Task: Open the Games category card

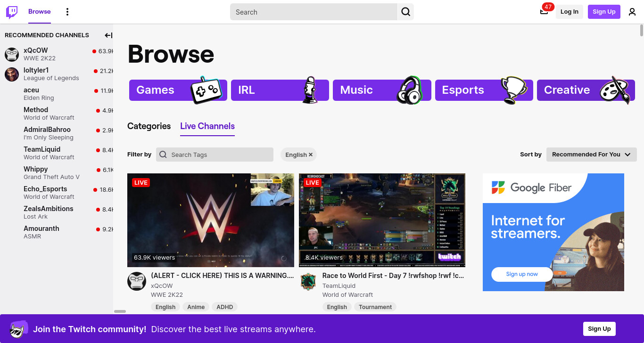Action: pos(178,90)
